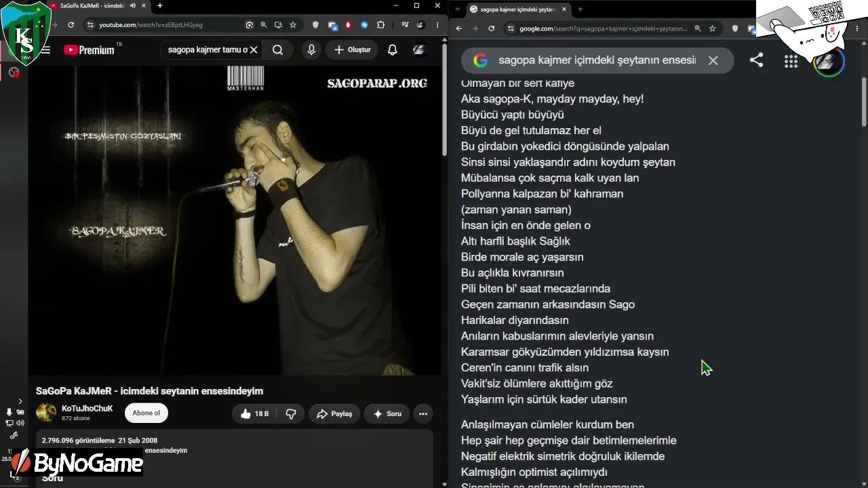Open the shield extension in Google window
The width and height of the screenshot is (868, 488).
click(x=736, y=28)
